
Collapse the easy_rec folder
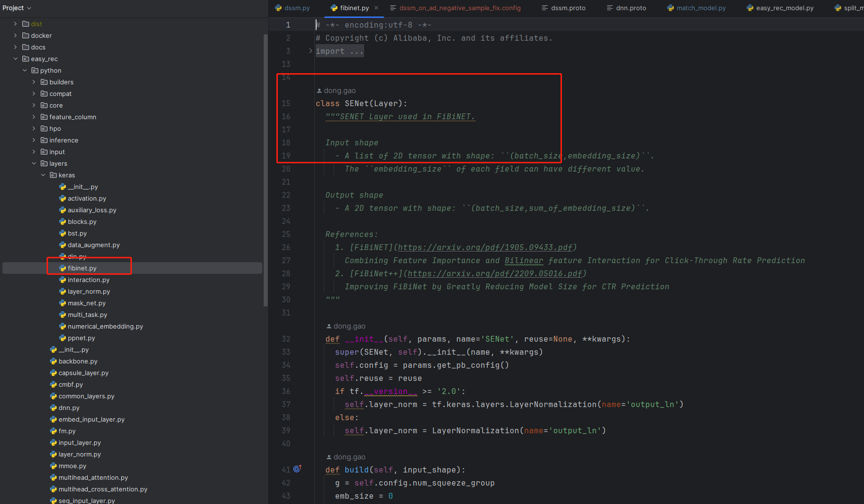coord(16,59)
